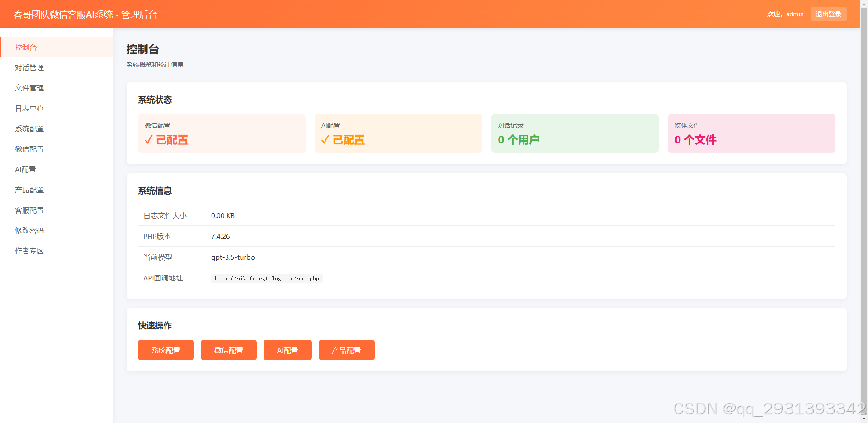Go to 客服配置 page

(57, 210)
